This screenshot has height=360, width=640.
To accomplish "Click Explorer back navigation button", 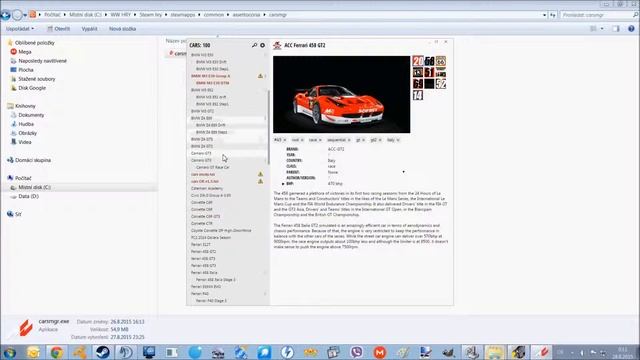I will [5, 15].
